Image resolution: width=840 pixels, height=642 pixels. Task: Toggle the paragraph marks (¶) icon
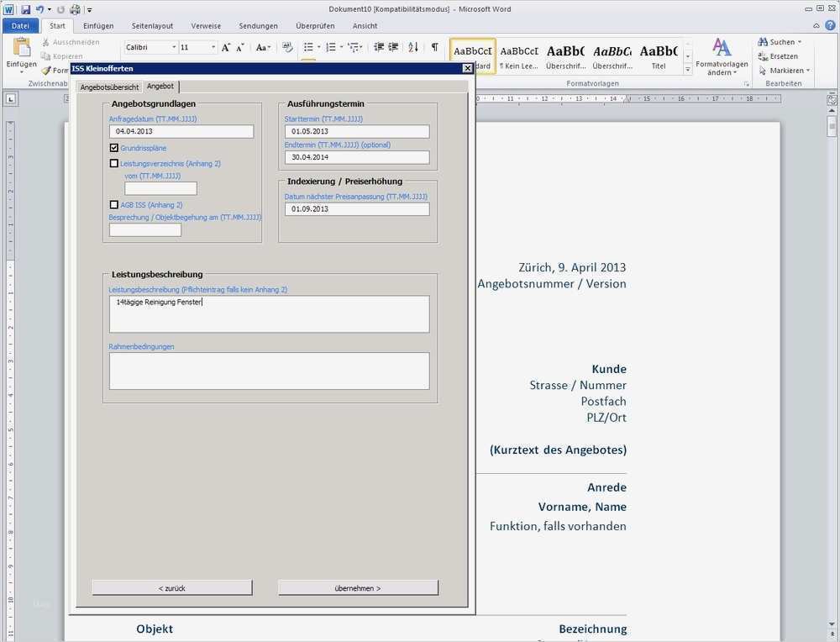(x=434, y=48)
